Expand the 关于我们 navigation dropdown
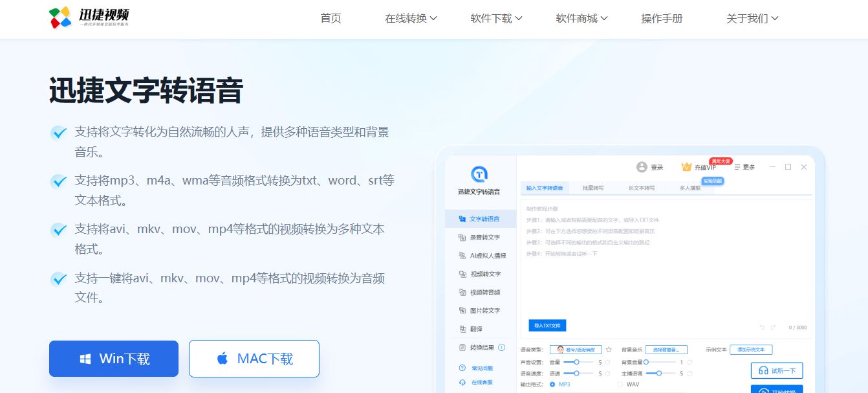The width and height of the screenshot is (868, 393). (x=752, y=18)
